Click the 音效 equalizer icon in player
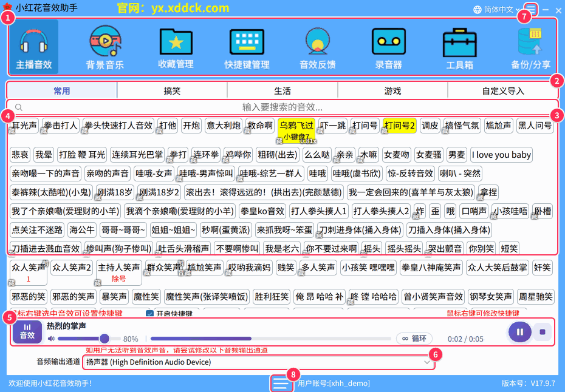565x392 pixels. [x=27, y=331]
